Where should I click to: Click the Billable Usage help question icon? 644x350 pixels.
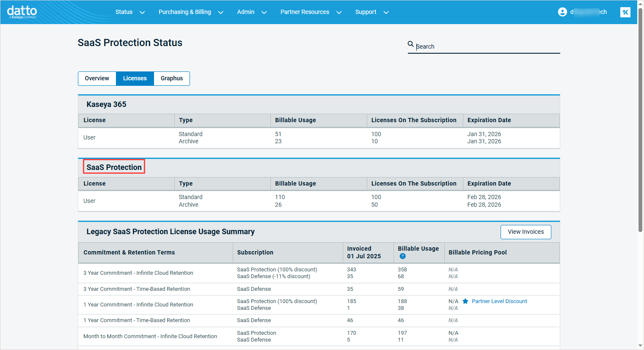402,256
